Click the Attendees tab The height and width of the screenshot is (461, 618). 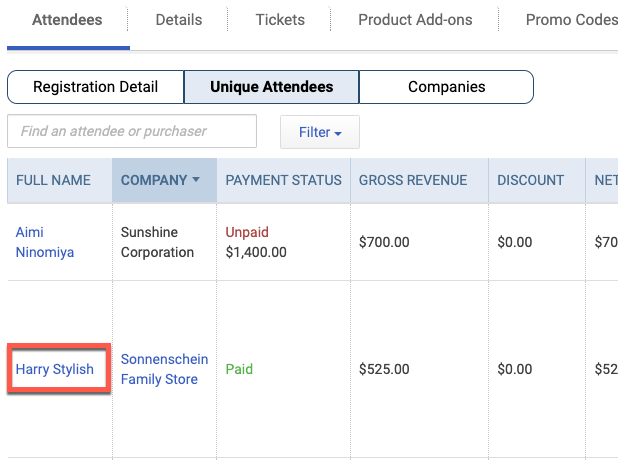point(67,20)
